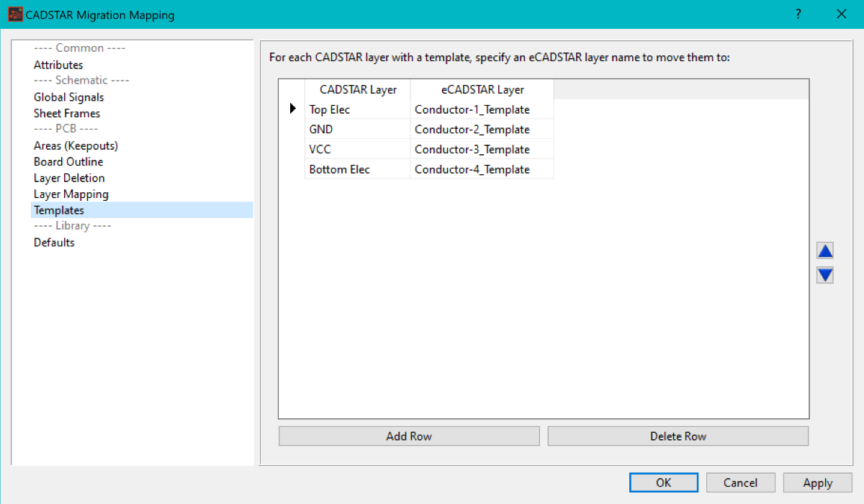The width and height of the screenshot is (864, 504).
Task: Click the CADSTAR app icon in title bar
Action: (x=15, y=14)
